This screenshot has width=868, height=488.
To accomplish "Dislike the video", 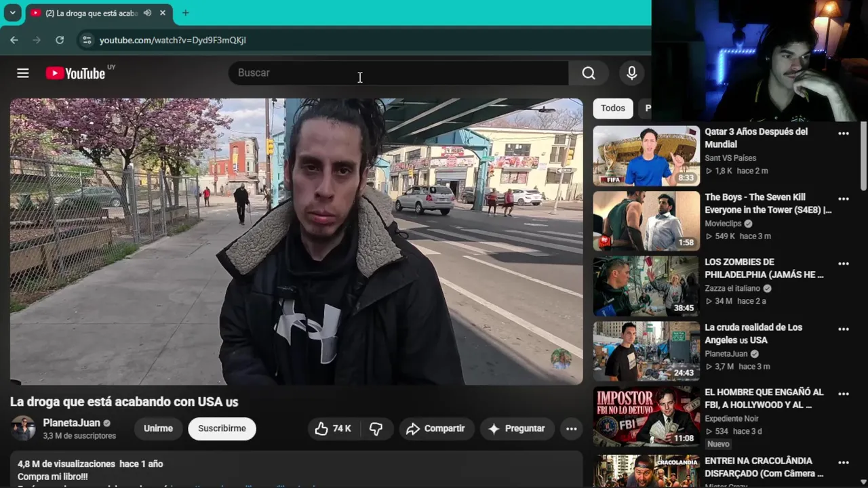I will pyautogui.click(x=376, y=428).
